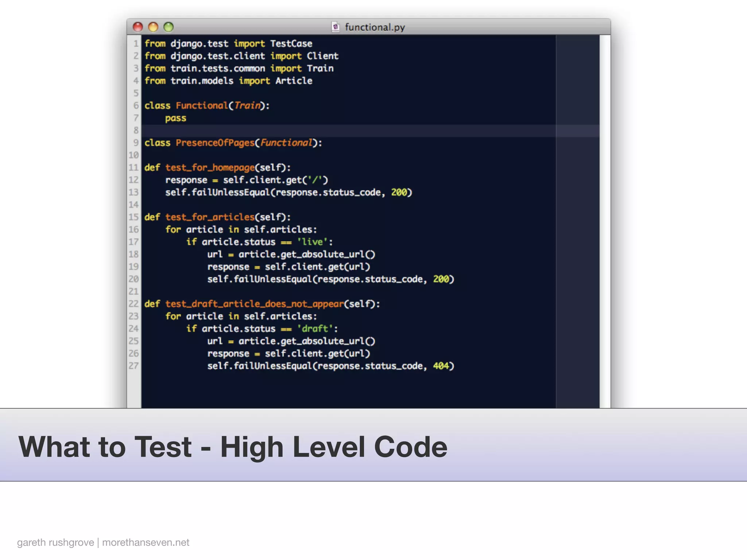This screenshot has height=560, width=747.
Task: Click the functional.py document icon in title bar
Action: pyautogui.click(x=336, y=27)
